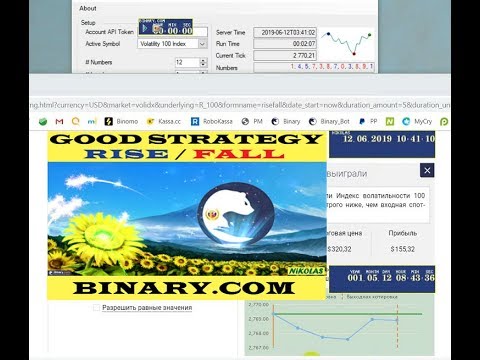This screenshot has width=480, height=360.
Task: Open the Binomo bookmark
Action: (121, 122)
